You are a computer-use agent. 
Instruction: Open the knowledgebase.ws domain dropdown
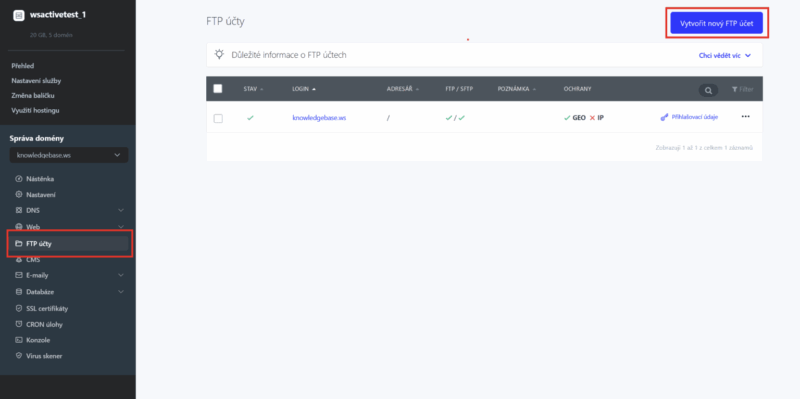[69, 155]
